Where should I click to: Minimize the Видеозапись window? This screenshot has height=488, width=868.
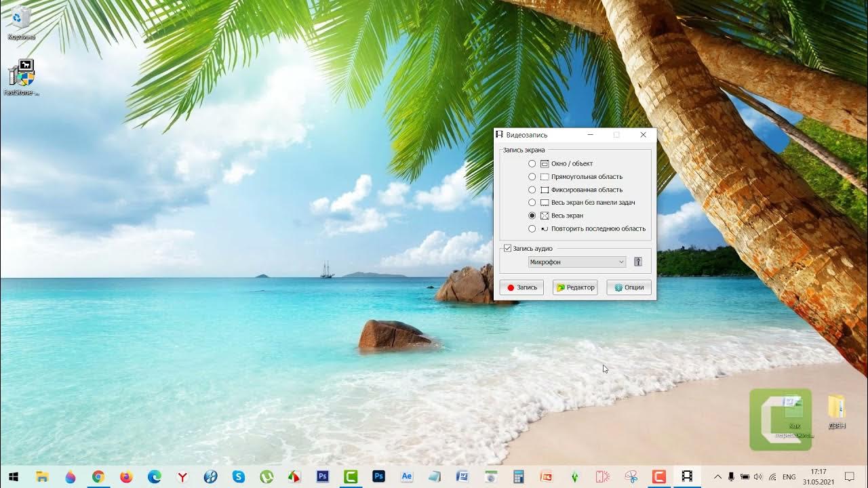[591, 135]
